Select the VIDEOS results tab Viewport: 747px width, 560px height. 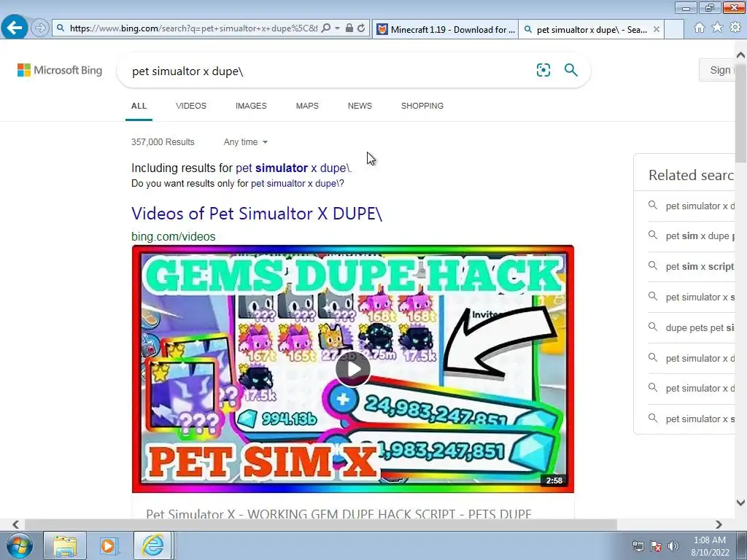click(x=191, y=106)
